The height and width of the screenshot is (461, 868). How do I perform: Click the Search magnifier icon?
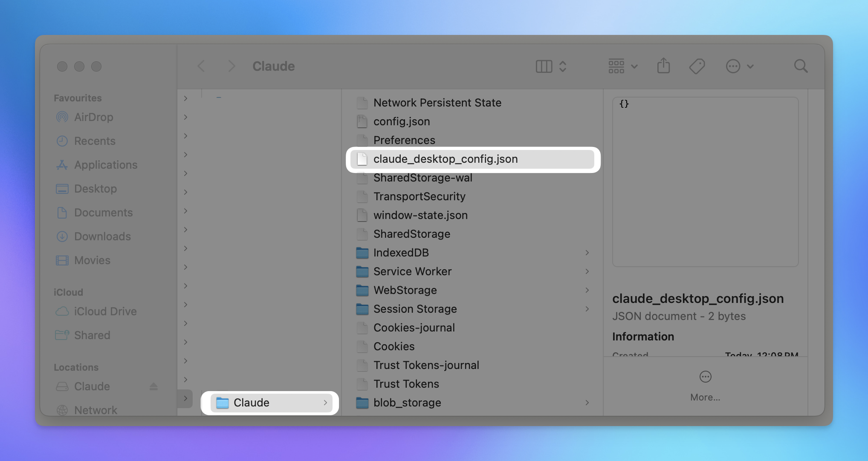point(801,66)
